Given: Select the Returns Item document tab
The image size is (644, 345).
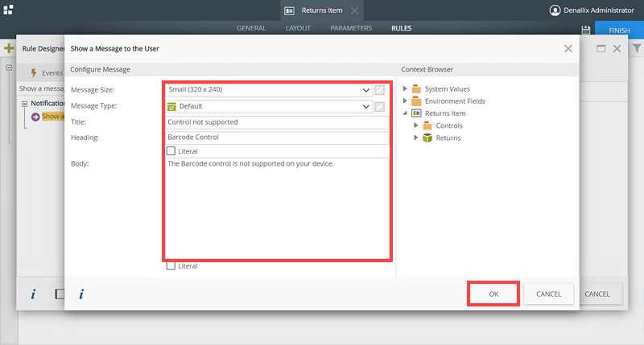Looking at the screenshot, I should (x=321, y=10).
